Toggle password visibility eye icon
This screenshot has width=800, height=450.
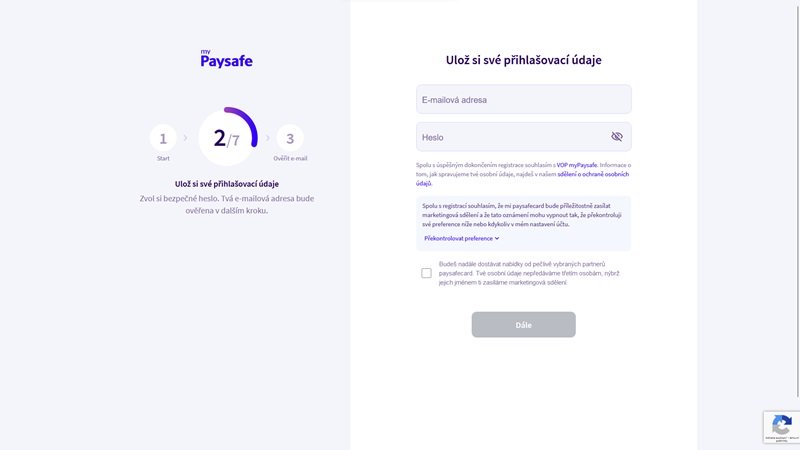click(x=616, y=136)
